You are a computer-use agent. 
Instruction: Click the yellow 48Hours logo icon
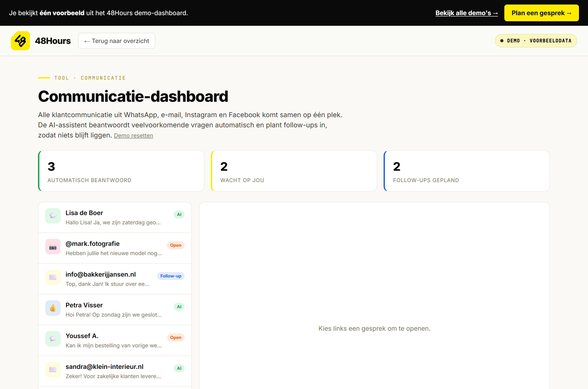(x=20, y=41)
